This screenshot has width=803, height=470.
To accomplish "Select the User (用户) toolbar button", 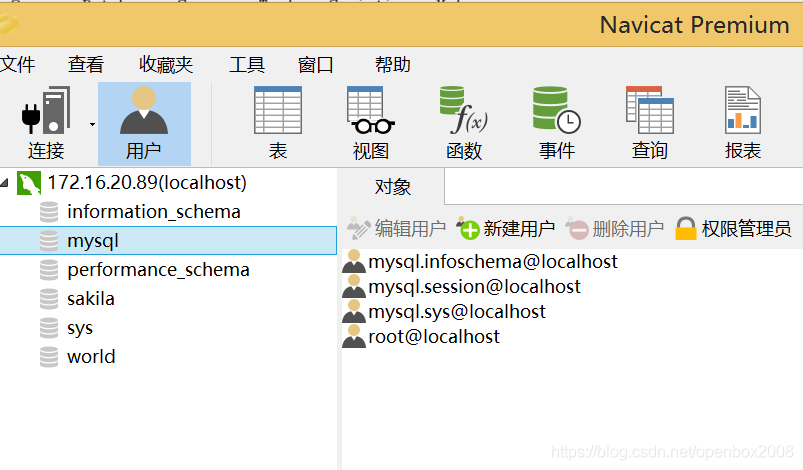I will pyautogui.click(x=144, y=123).
